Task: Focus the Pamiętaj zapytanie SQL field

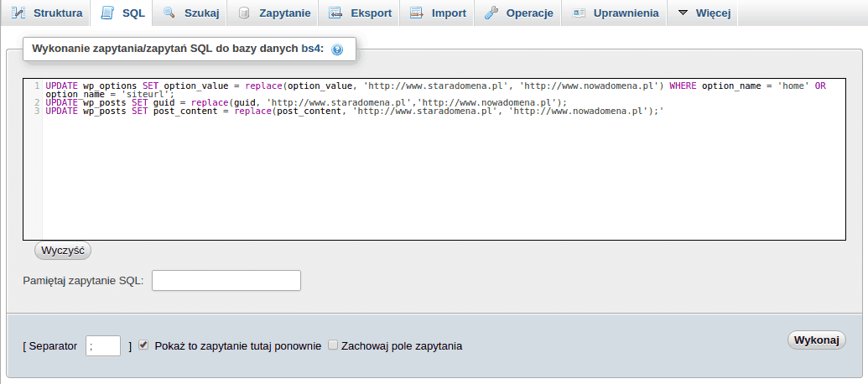Action: point(226,281)
